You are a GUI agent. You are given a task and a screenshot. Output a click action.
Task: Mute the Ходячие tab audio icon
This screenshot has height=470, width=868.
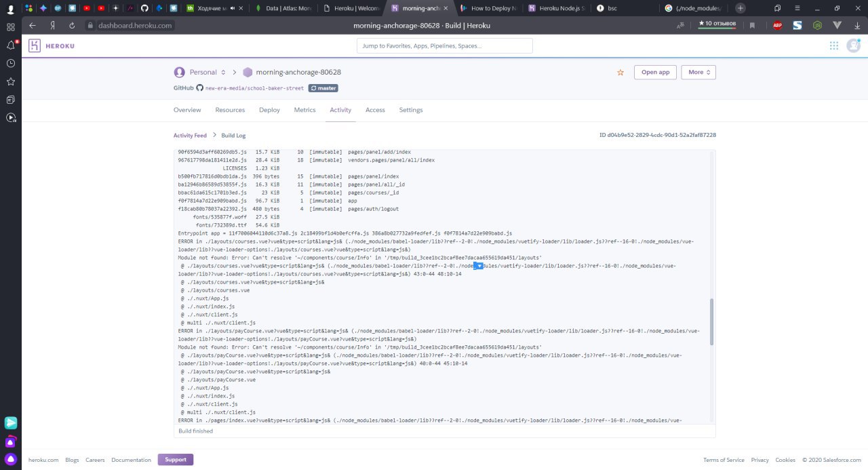(x=234, y=8)
